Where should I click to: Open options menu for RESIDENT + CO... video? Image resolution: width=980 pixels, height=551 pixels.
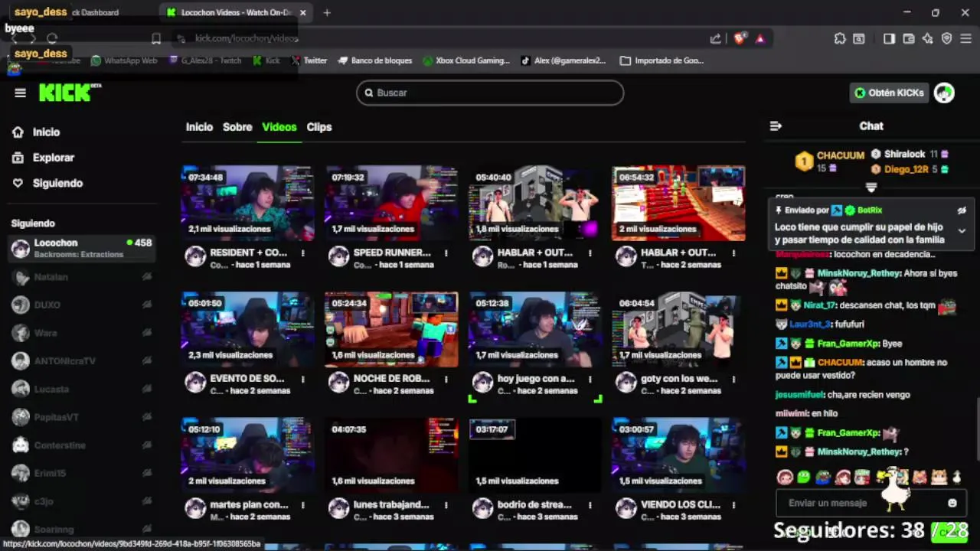303,253
